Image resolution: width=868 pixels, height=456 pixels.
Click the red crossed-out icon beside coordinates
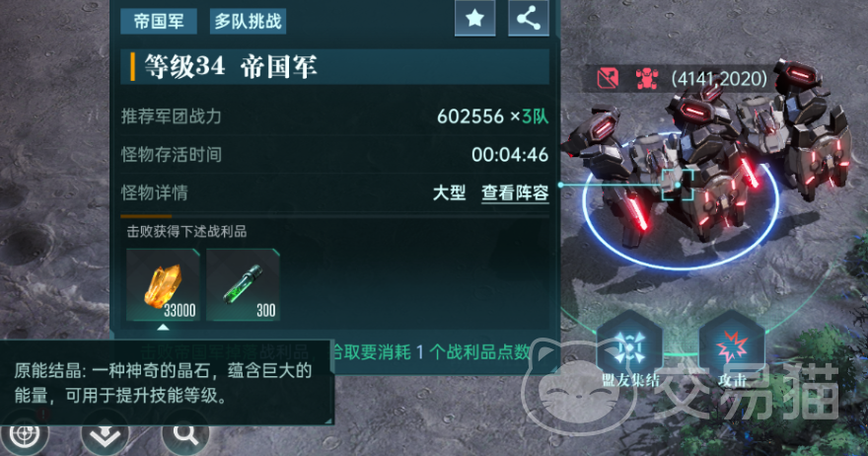pos(608,79)
